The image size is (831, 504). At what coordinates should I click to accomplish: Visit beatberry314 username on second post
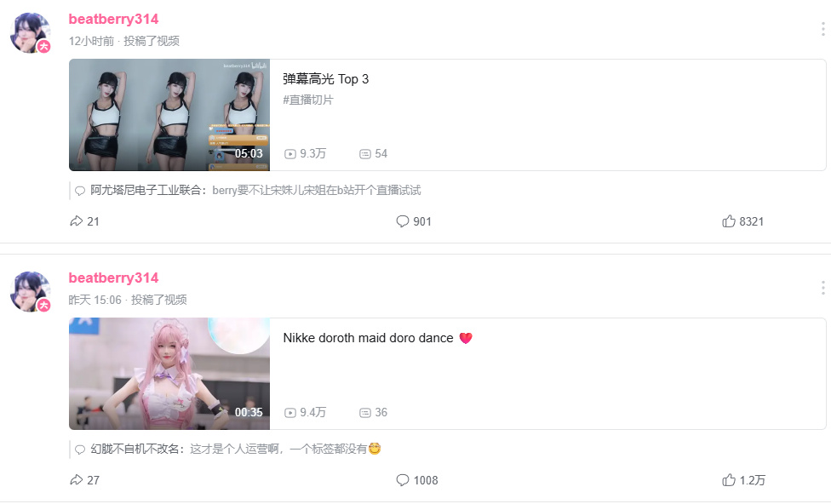113,278
